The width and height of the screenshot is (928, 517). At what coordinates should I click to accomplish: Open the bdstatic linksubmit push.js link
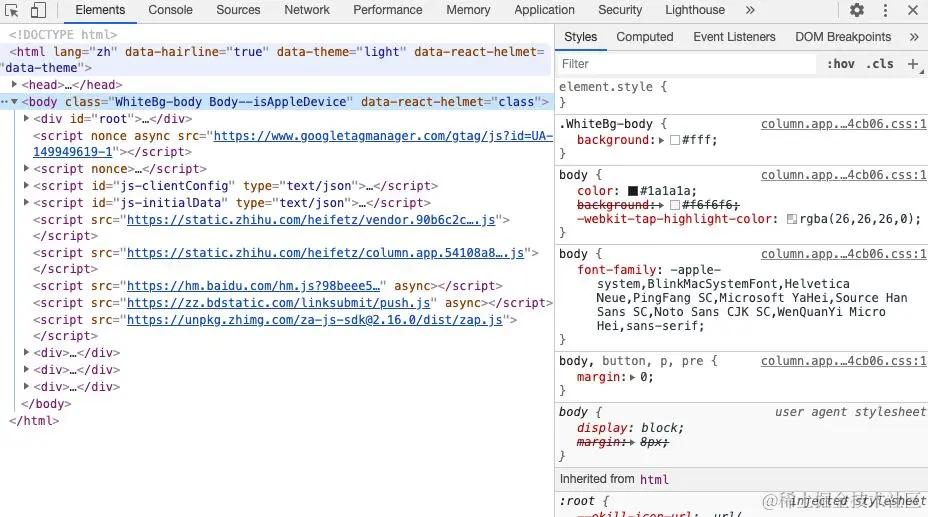[278, 303]
